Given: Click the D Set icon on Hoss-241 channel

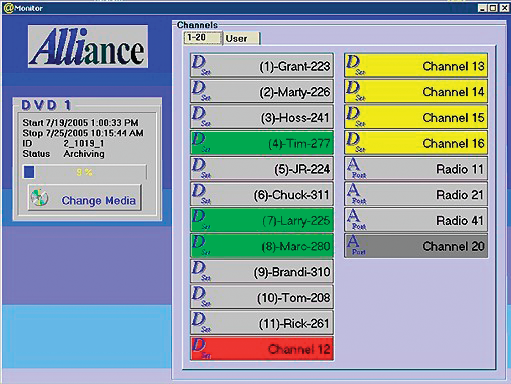Looking at the screenshot, I should click(x=201, y=116).
